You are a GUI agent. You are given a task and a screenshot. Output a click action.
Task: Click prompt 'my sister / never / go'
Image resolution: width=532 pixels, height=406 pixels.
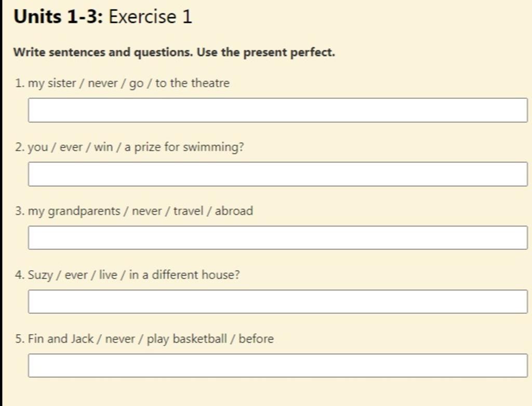(86, 84)
